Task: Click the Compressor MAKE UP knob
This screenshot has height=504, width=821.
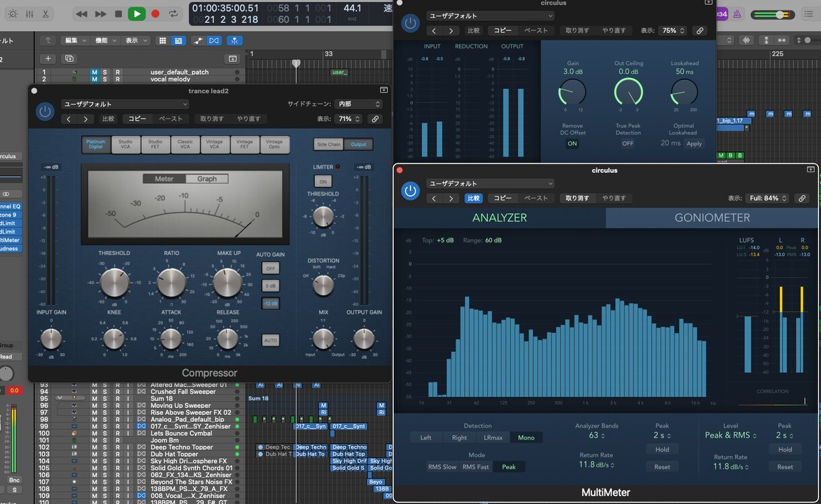Action: [228, 283]
